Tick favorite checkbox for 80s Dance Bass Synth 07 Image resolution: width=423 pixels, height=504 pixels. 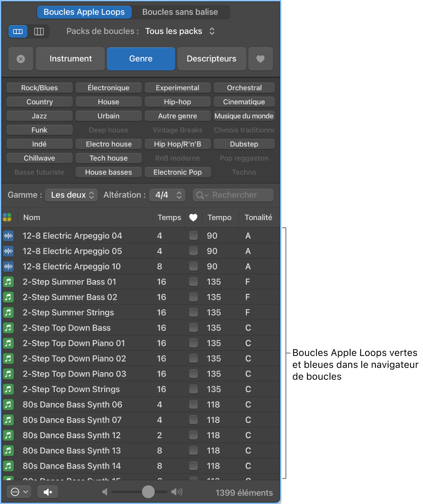point(193,420)
